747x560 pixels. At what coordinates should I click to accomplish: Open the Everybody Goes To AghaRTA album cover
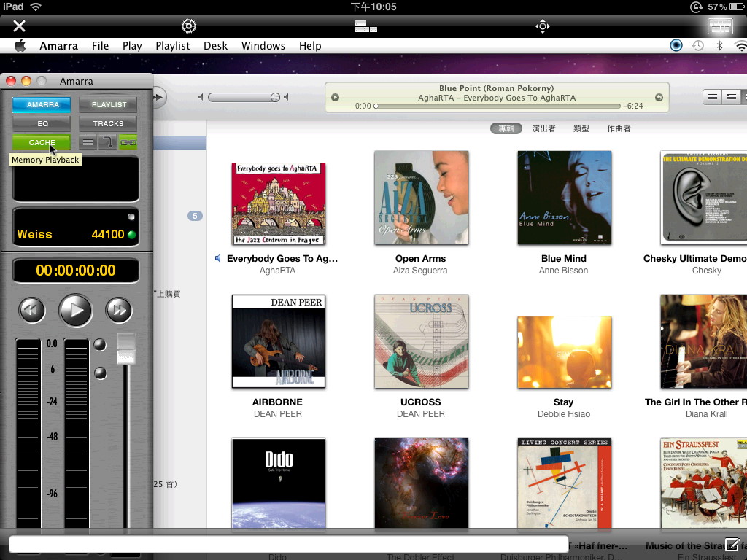click(x=279, y=204)
